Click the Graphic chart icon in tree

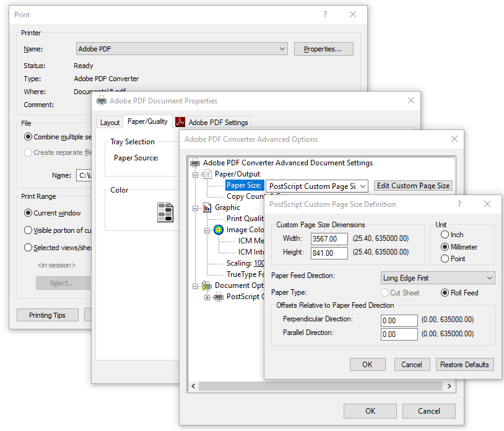(207, 207)
